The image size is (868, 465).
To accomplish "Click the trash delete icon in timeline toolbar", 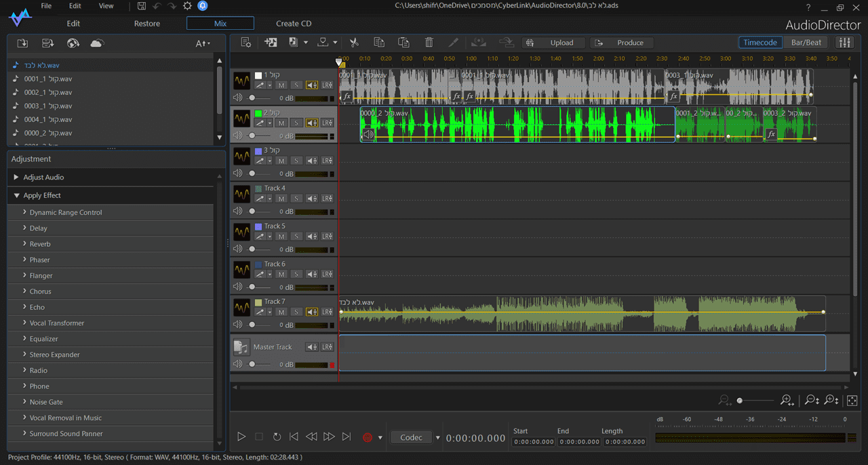I will click(429, 43).
